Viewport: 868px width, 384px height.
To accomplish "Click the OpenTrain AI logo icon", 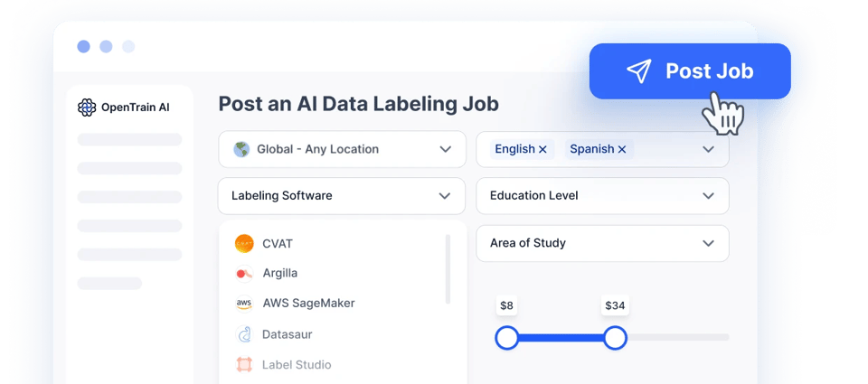I will point(87,108).
